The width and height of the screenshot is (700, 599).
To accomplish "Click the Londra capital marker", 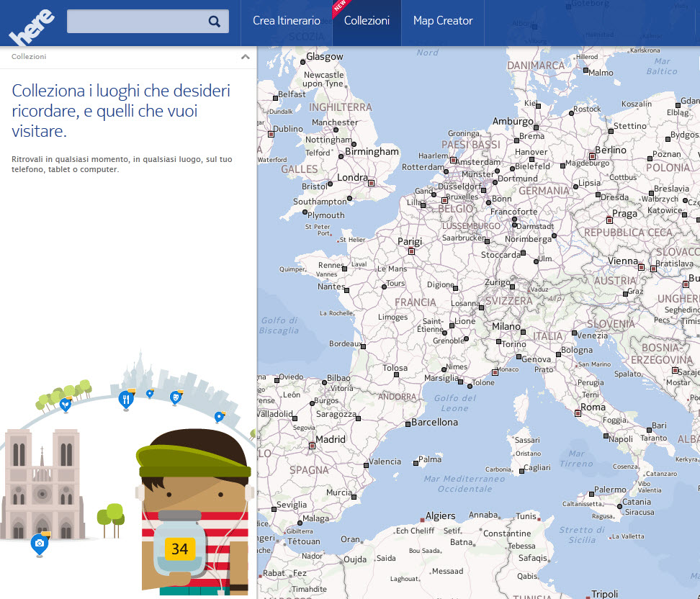I will click(x=372, y=183).
